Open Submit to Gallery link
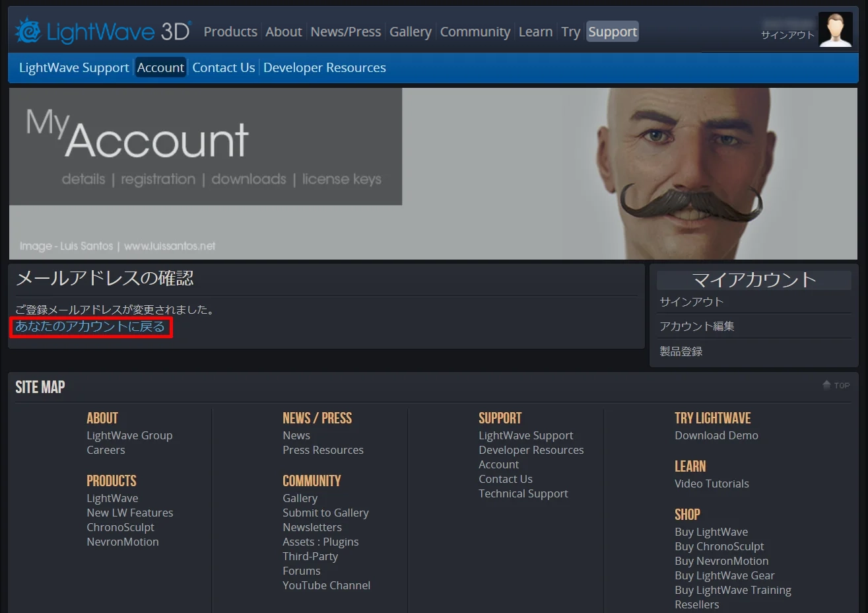 click(325, 513)
